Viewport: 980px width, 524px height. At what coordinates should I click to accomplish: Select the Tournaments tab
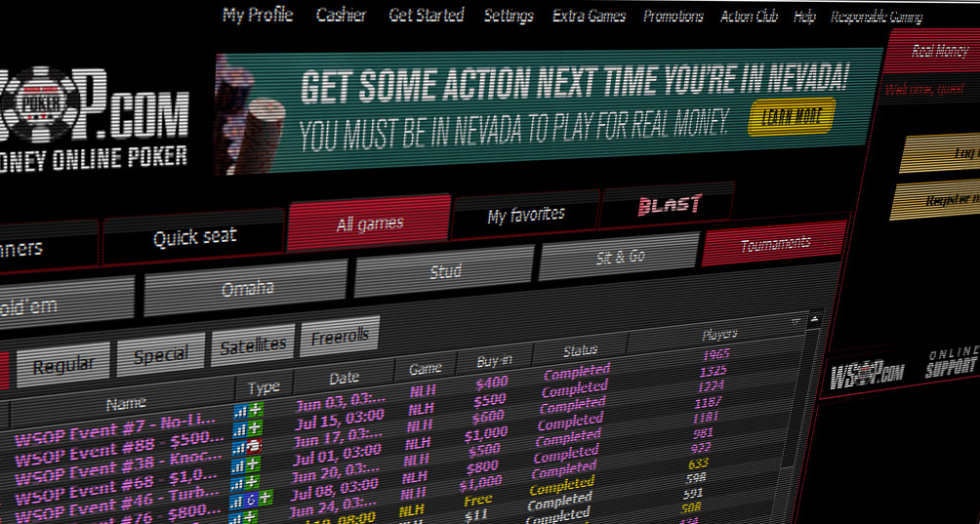pos(776,244)
